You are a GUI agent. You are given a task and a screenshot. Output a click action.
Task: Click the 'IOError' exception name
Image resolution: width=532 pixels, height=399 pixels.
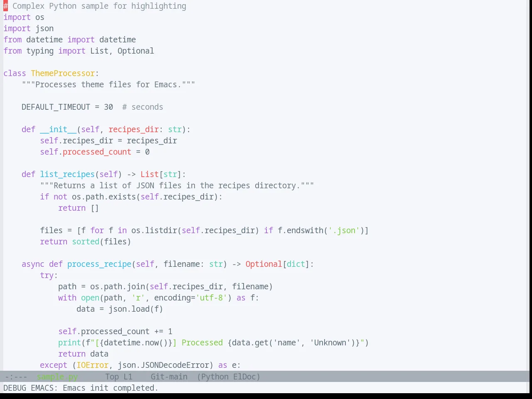pyautogui.click(x=92, y=365)
